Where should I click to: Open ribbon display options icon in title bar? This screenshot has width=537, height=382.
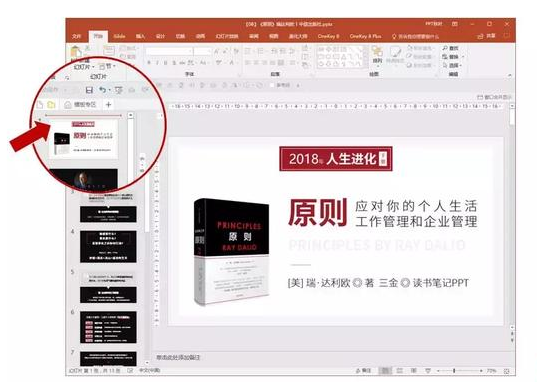(x=454, y=24)
